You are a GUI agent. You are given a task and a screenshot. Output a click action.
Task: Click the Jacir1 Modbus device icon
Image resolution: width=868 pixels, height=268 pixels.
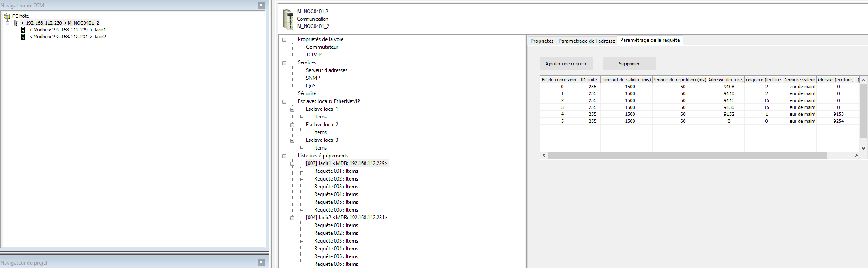click(x=23, y=30)
